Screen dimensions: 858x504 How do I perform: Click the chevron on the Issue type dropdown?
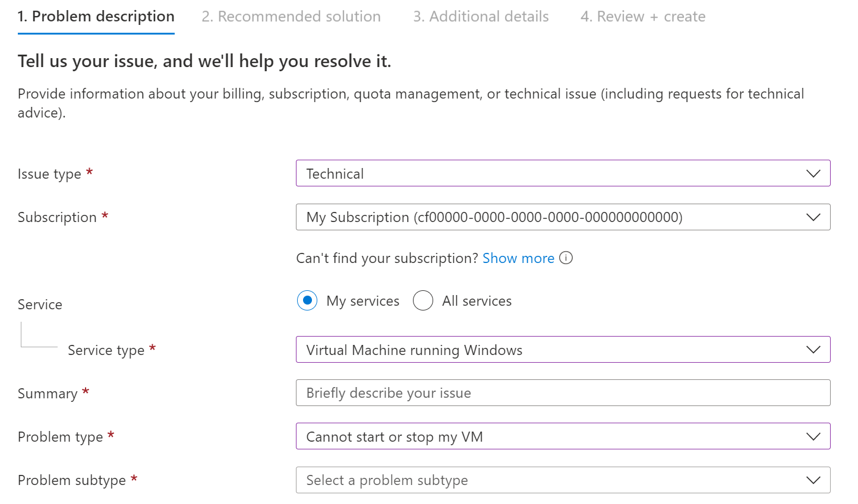[813, 173]
